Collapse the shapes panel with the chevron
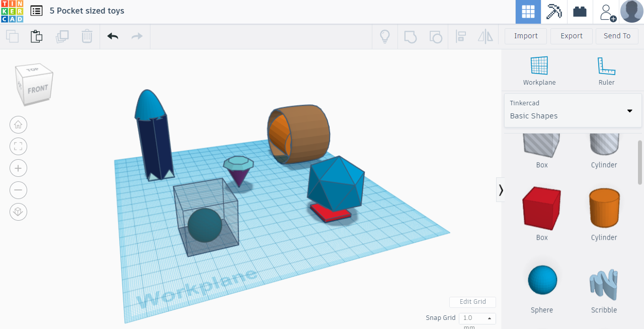 tap(501, 190)
